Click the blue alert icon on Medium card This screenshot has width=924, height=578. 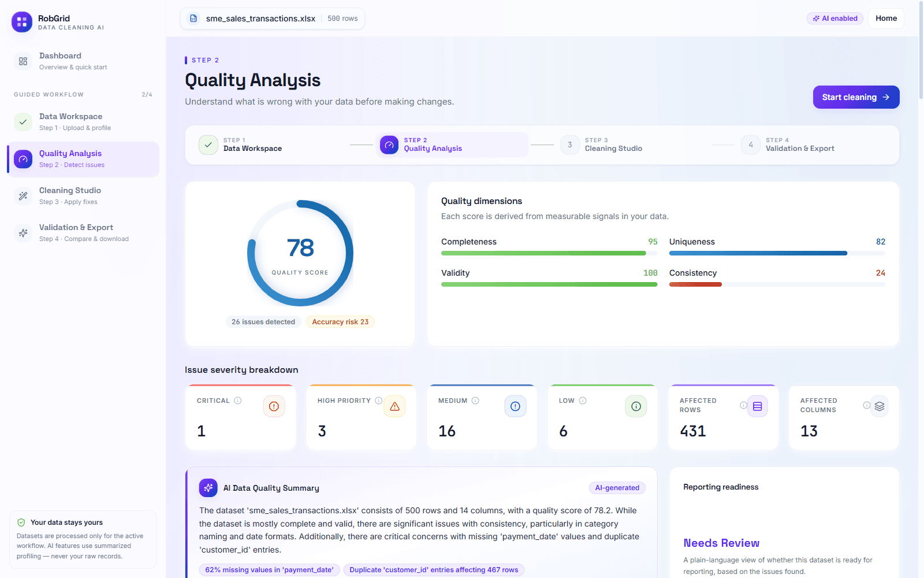coord(515,406)
